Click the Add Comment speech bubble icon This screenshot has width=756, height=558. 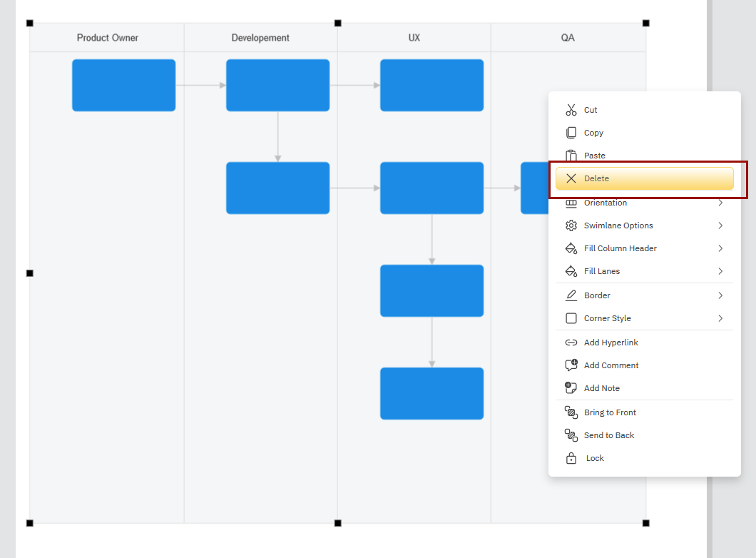571,365
